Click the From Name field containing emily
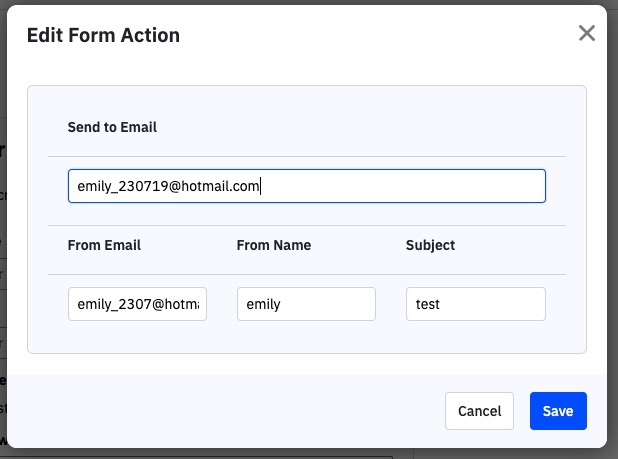Screen dimensions: 618x459 pyautogui.click(x=306, y=304)
